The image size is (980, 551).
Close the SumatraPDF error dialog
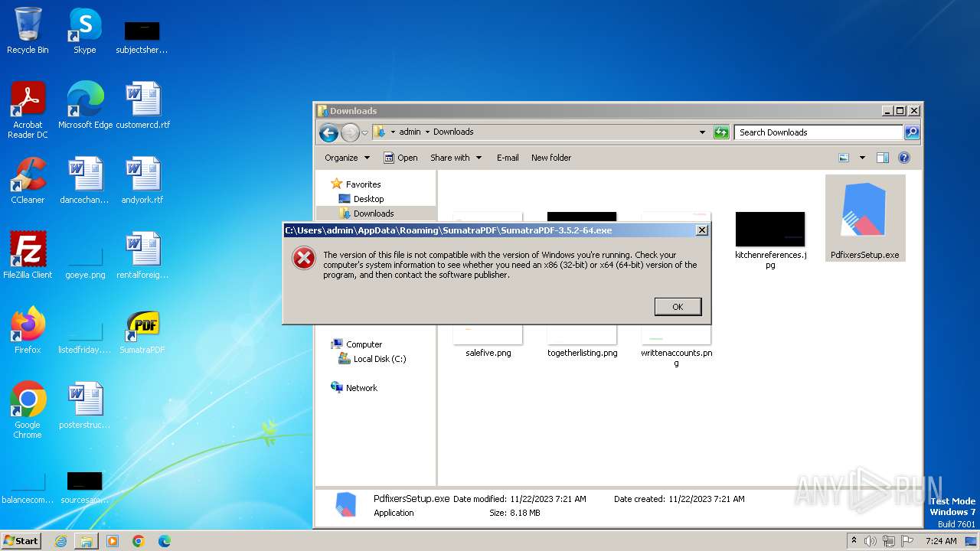click(701, 230)
